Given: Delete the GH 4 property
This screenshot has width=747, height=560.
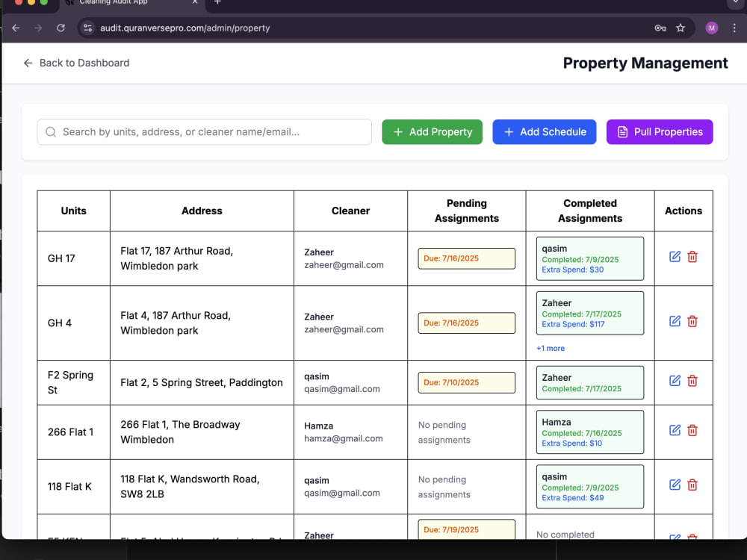Looking at the screenshot, I should tap(692, 321).
